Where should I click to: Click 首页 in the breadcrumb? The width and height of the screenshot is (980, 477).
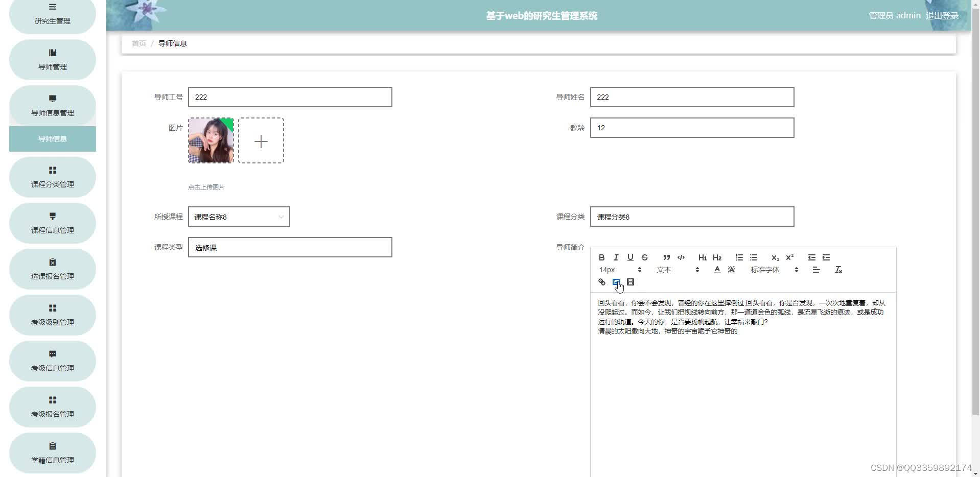[x=139, y=43]
